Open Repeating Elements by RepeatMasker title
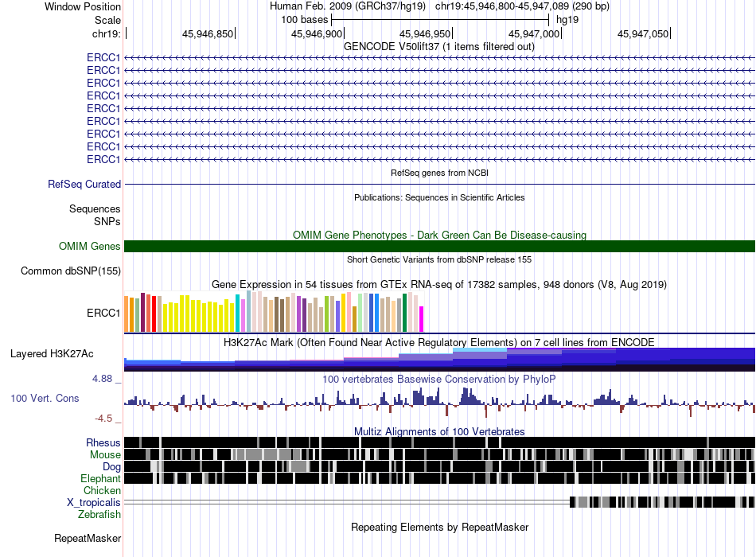 439,527
